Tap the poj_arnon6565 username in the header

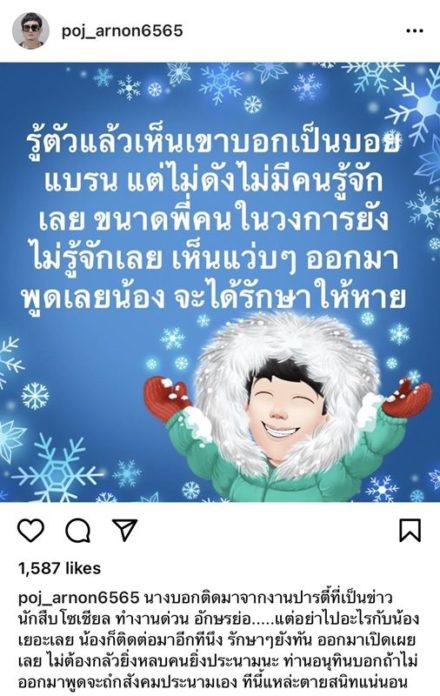tap(122, 31)
